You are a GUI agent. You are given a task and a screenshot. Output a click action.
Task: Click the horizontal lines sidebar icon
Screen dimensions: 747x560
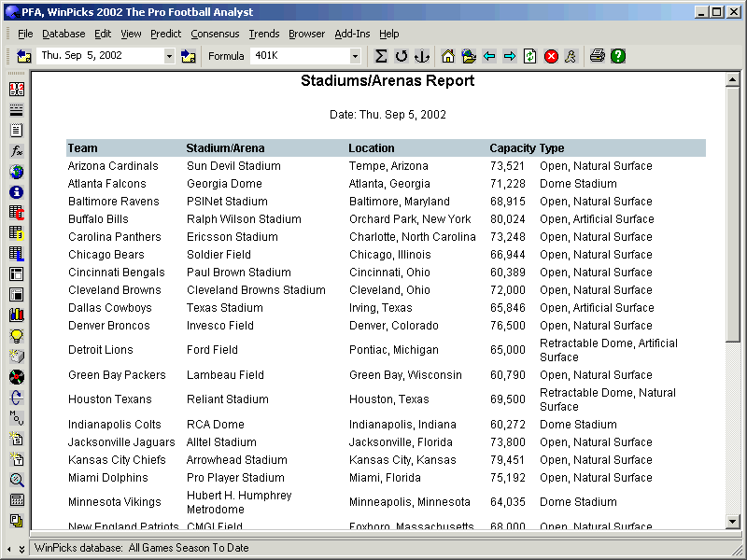pyautogui.click(x=17, y=110)
